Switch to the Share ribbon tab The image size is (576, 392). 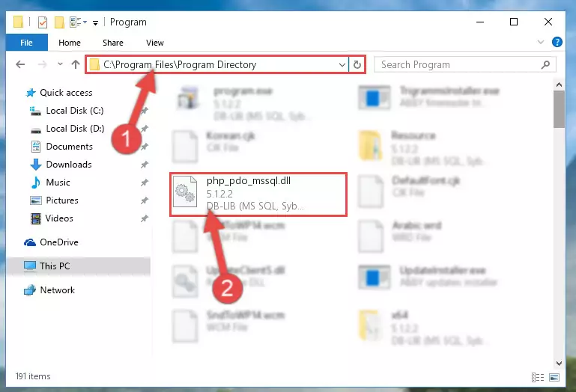click(x=113, y=43)
